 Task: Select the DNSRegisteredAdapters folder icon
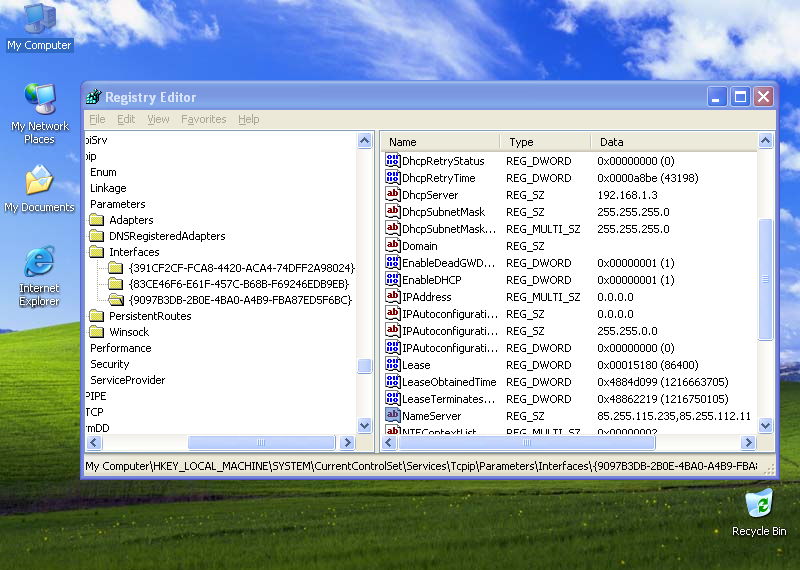point(96,236)
